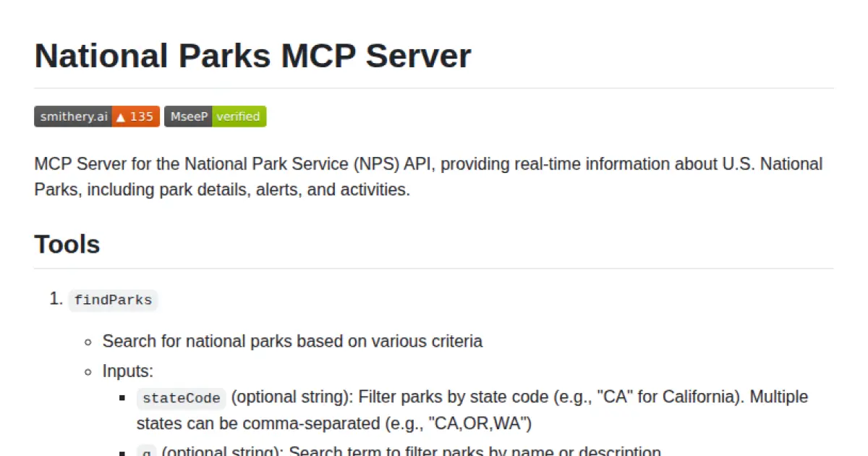Select the CA,OR,WA example text

[481, 423]
